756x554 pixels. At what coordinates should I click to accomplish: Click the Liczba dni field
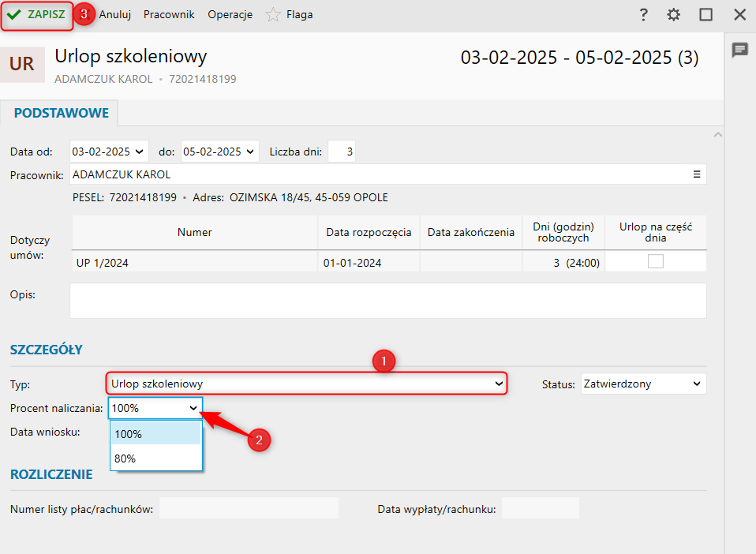tap(342, 152)
